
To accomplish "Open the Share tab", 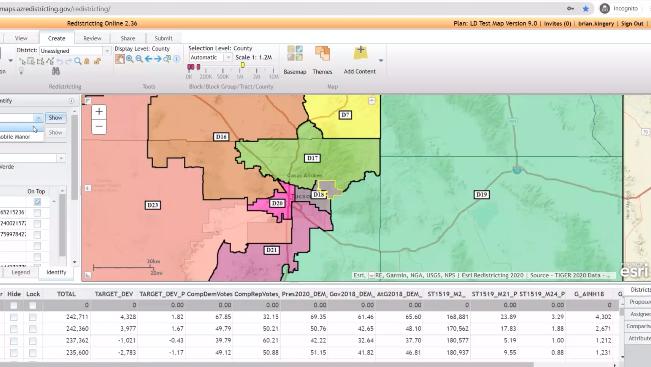I will click(x=128, y=38).
